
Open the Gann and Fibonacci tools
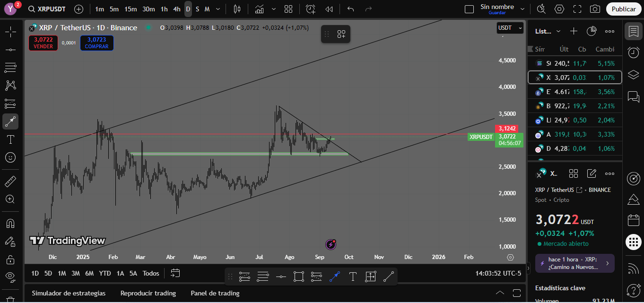(10, 68)
